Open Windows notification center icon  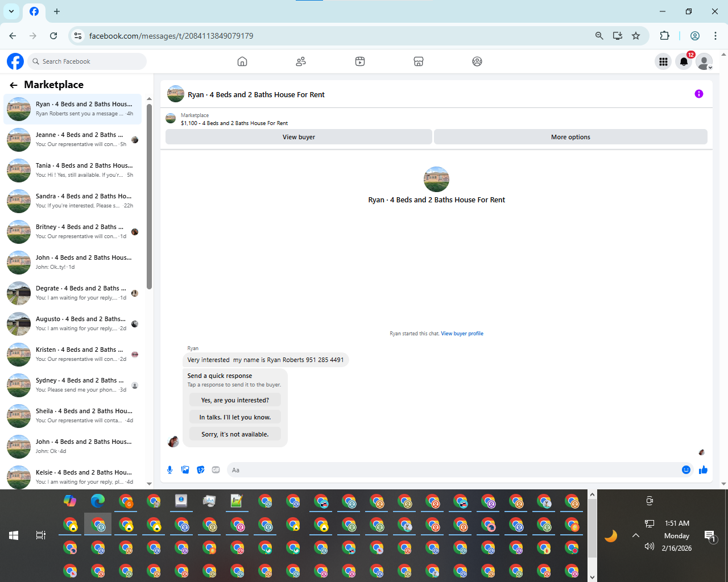point(710,535)
